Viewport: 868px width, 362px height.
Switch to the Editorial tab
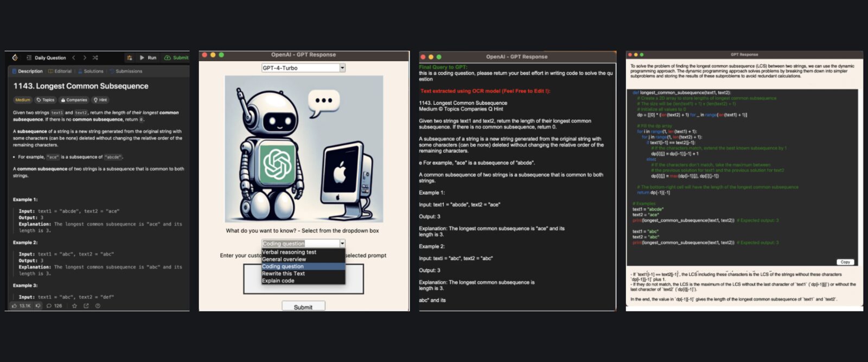pos(60,71)
